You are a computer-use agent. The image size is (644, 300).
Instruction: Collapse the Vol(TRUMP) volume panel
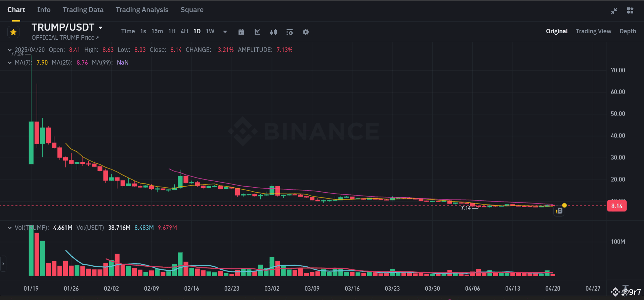(x=9, y=227)
